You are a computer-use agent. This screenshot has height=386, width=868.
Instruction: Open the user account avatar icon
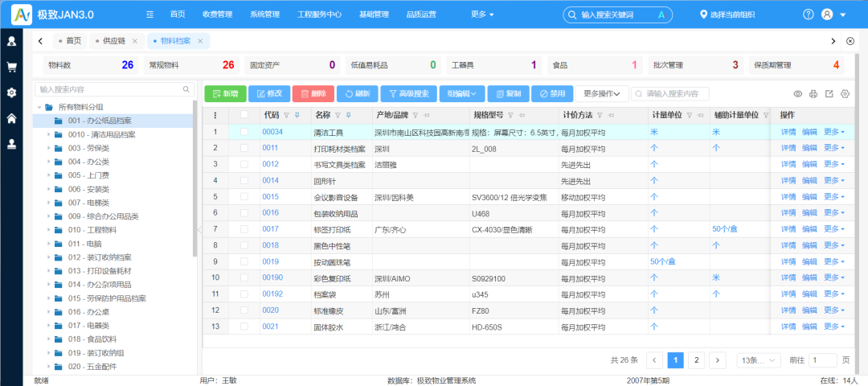click(x=827, y=15)
